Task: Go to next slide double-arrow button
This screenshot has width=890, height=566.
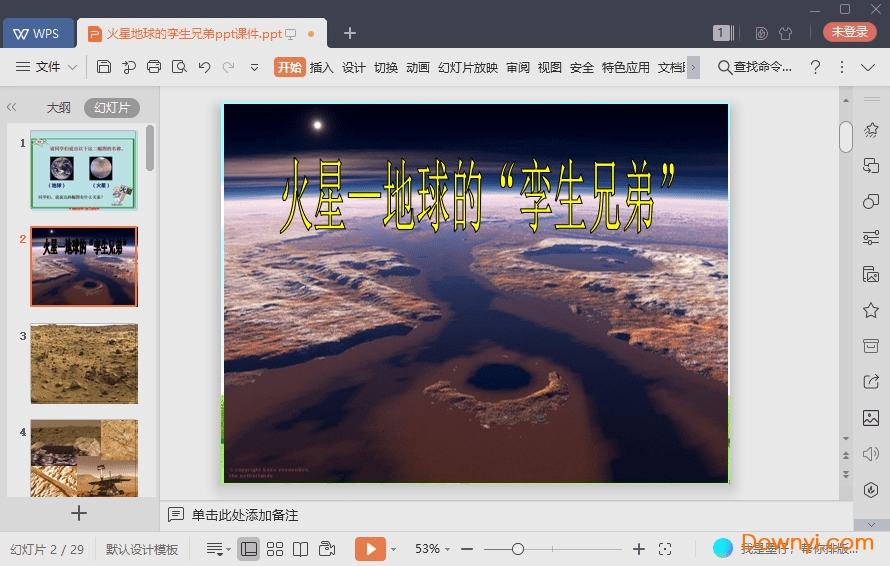Action: click(x=846, y=474)
